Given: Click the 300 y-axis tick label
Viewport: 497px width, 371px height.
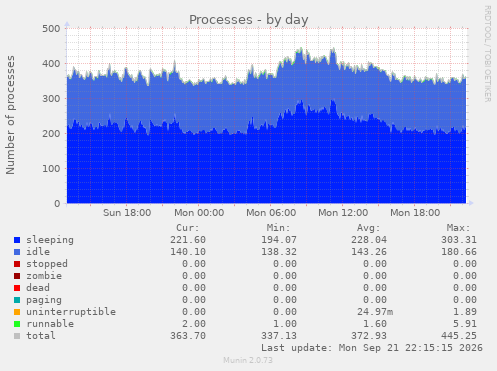Looking at the screenshot, I should 51,99.
